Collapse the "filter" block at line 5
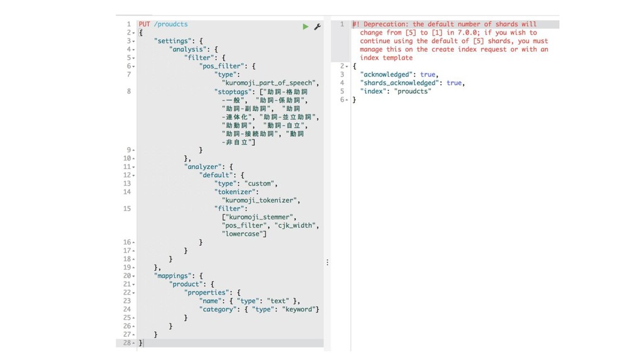 click(134, 58)
